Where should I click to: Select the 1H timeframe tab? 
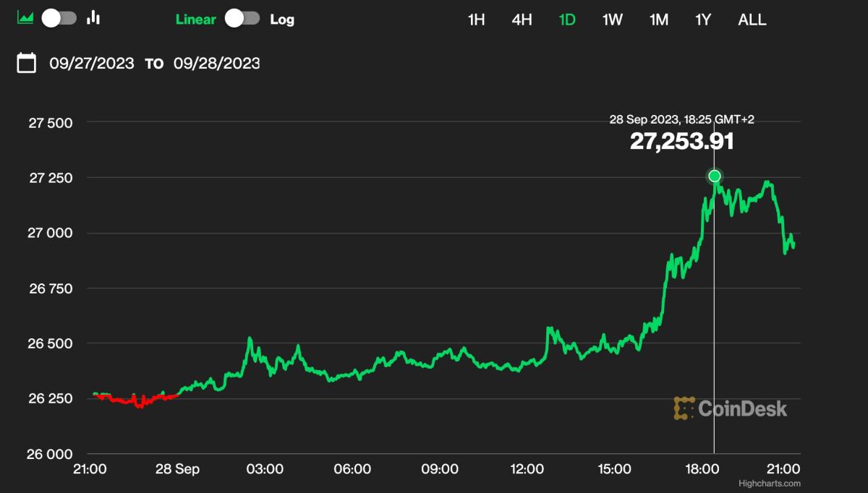(475, 20)
